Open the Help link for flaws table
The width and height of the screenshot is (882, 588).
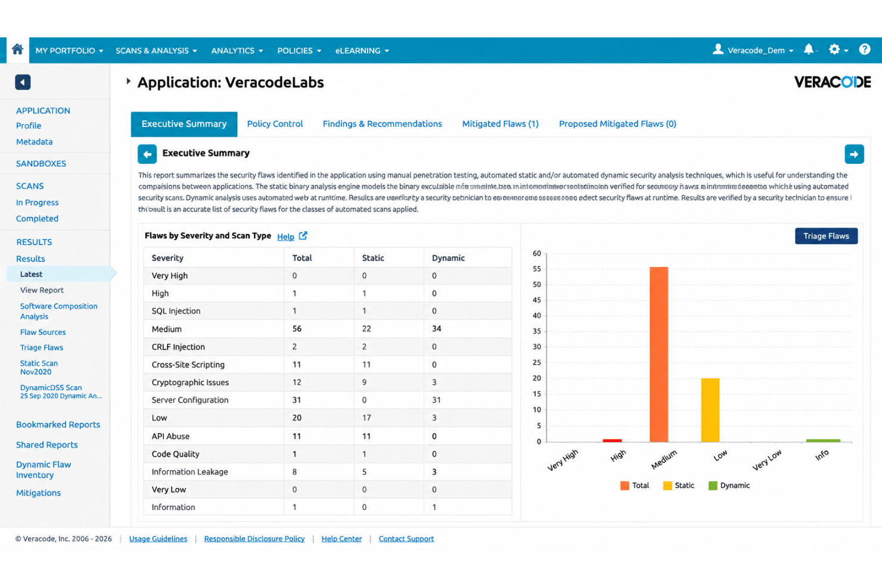(285, 237)
